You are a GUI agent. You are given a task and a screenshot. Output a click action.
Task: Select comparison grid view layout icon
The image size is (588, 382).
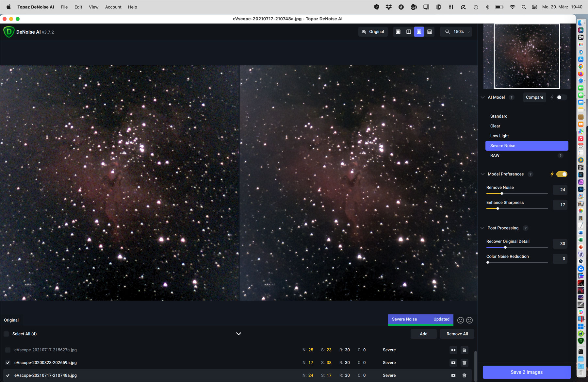pos(430,32)
